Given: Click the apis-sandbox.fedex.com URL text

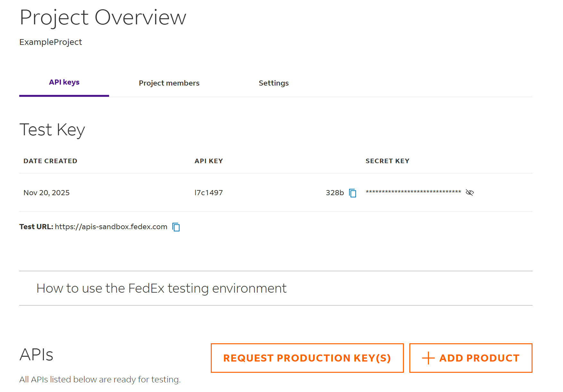Looking at the screenshot, I should [111, 227].
